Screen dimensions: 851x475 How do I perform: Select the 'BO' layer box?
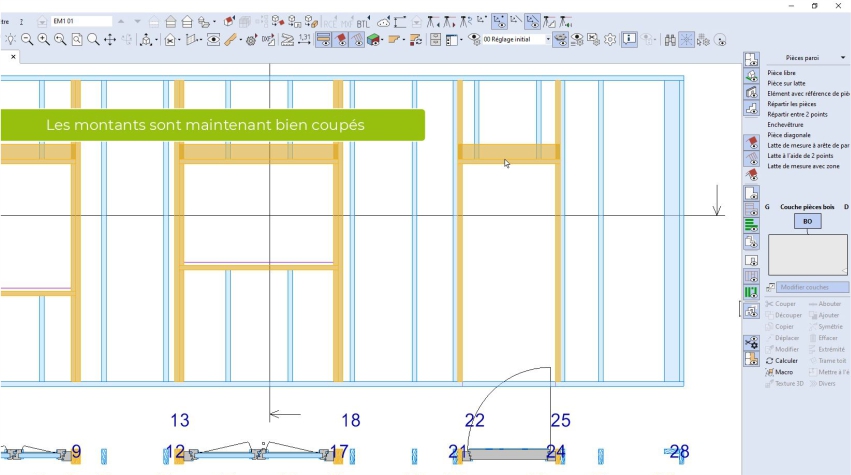point(807,221)
